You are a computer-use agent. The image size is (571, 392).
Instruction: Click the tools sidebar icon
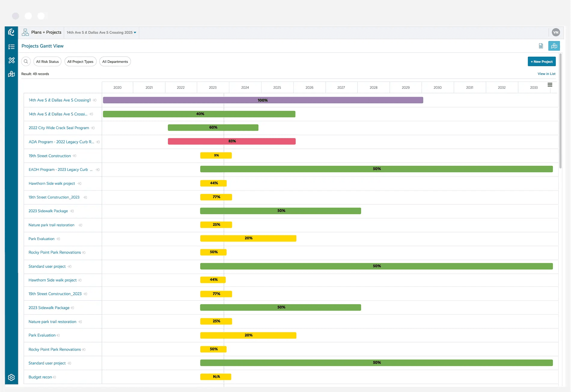(11, 60)
